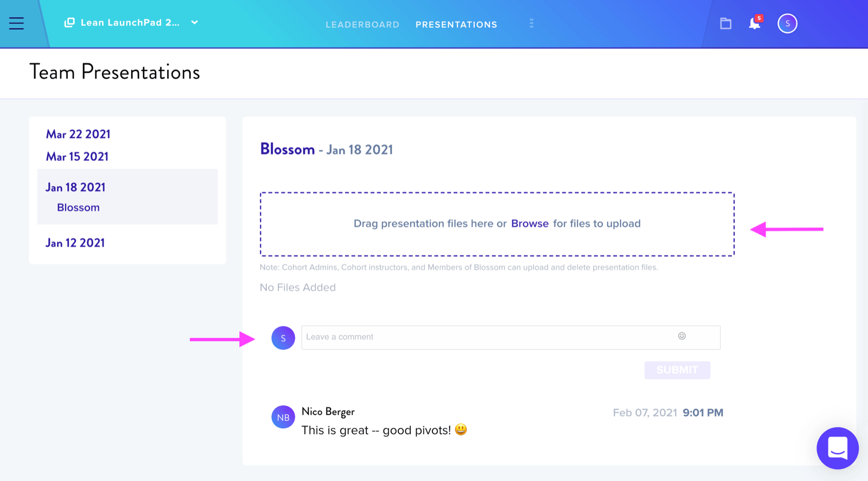Expand the Lean LaunchPad cohort dropdown
This screenshot has width=868, height=481.
tap(194, 23)
